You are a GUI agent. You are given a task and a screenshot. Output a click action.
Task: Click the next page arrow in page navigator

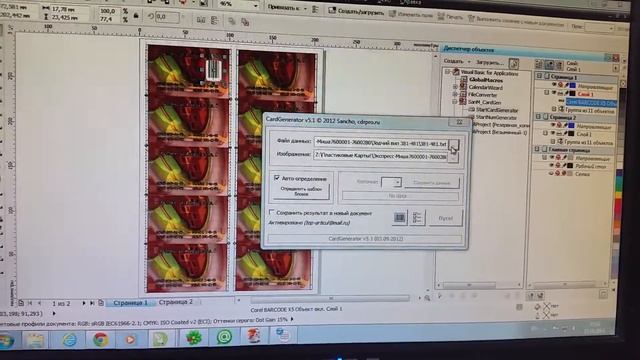(x=84, y=303)
